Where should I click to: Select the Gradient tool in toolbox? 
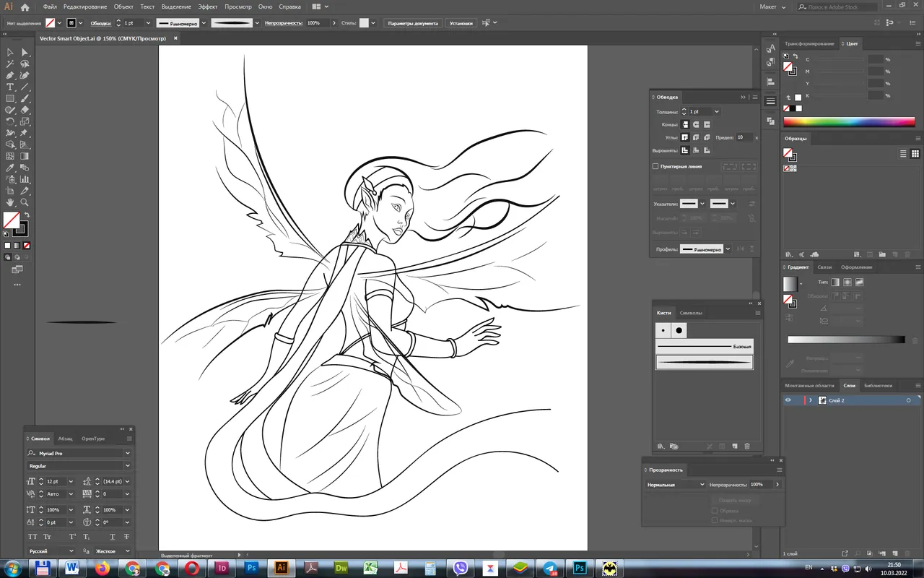pos(25,156)
